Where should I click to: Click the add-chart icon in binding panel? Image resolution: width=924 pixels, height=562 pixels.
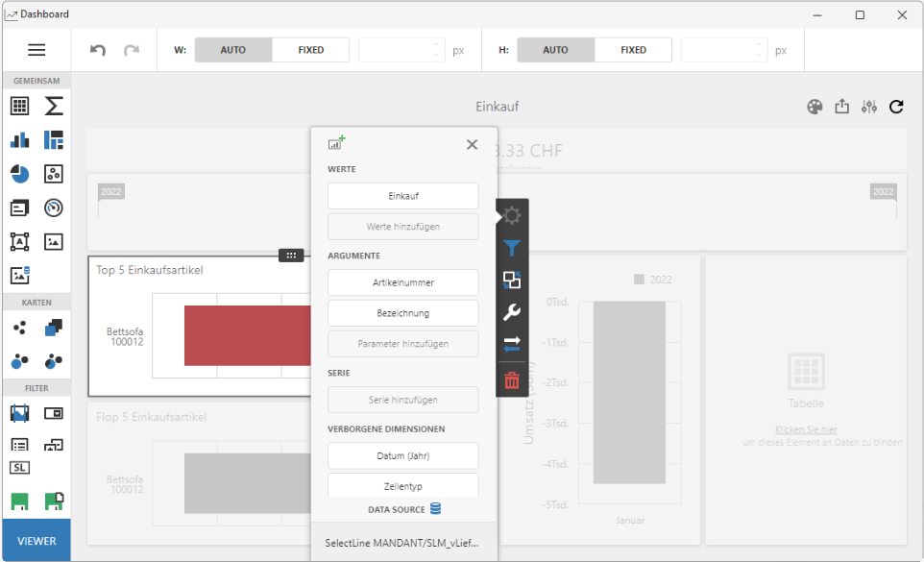point(336,143)
